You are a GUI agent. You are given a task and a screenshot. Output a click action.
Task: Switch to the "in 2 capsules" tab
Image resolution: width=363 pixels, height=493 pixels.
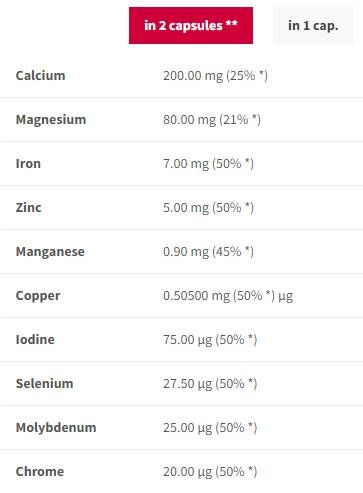click(191, 25)
